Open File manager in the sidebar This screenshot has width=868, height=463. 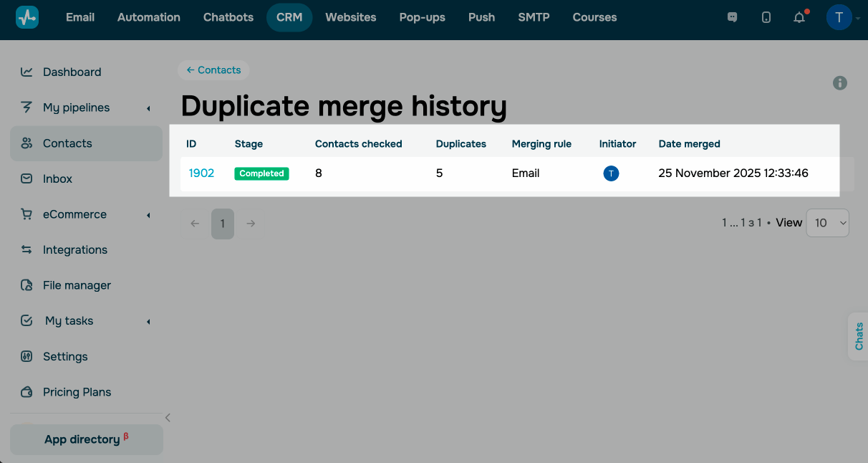77,285
